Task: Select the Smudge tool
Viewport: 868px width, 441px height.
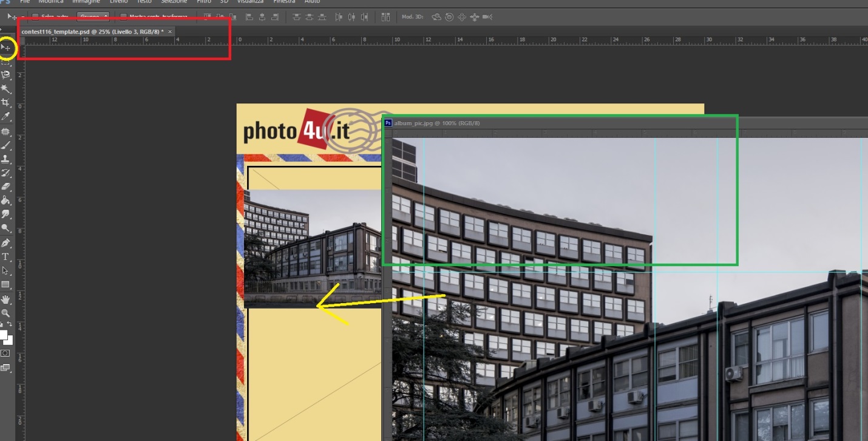Action: coord(6,214)
